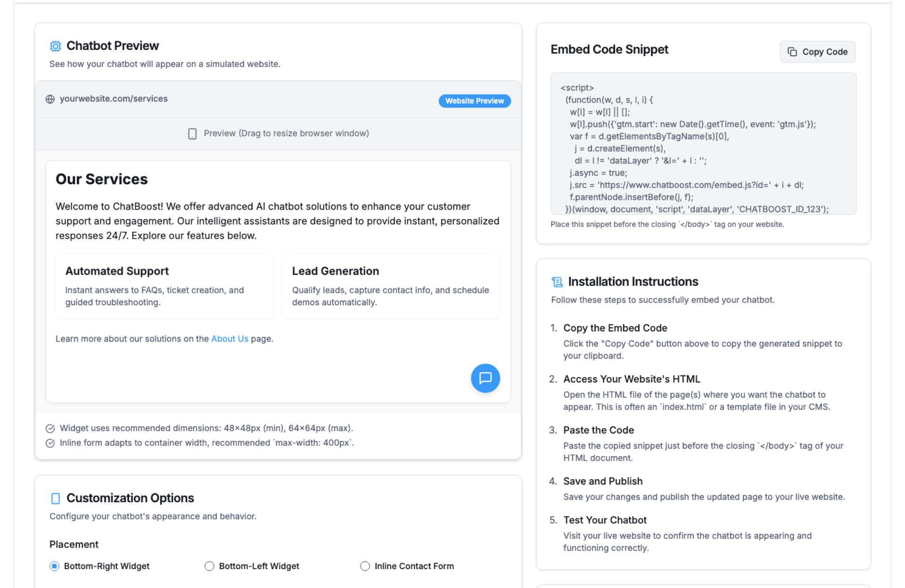Click the yourwebsite.com/services address bar
The height and width of the screenshot is (588, 905).
114,99
